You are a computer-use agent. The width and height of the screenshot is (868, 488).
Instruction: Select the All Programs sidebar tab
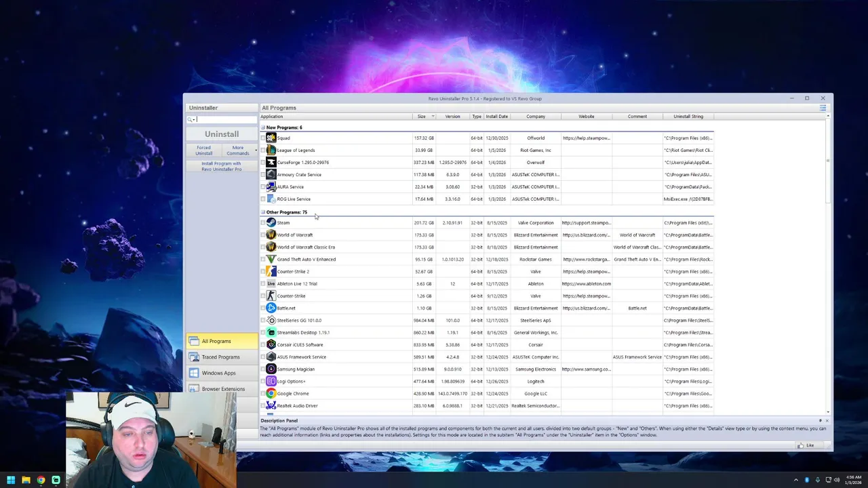click(222, 341)
